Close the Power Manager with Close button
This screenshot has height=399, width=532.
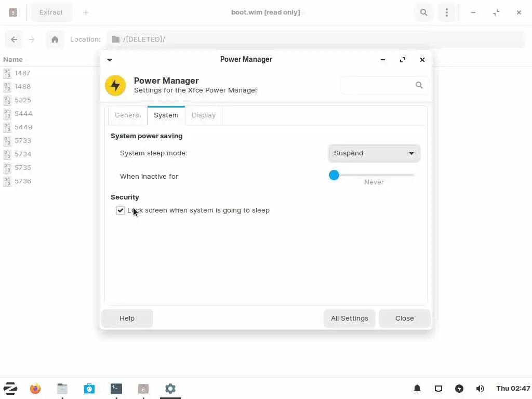coord(404,318)
